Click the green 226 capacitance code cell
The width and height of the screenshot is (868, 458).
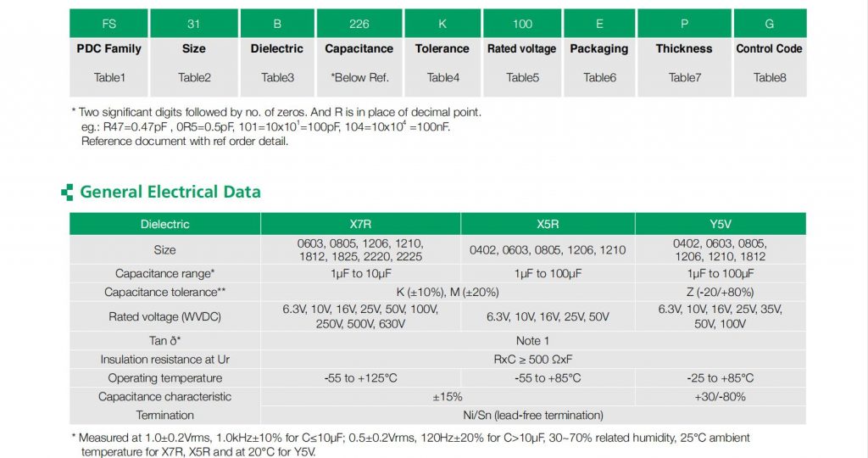click(359, 24)
